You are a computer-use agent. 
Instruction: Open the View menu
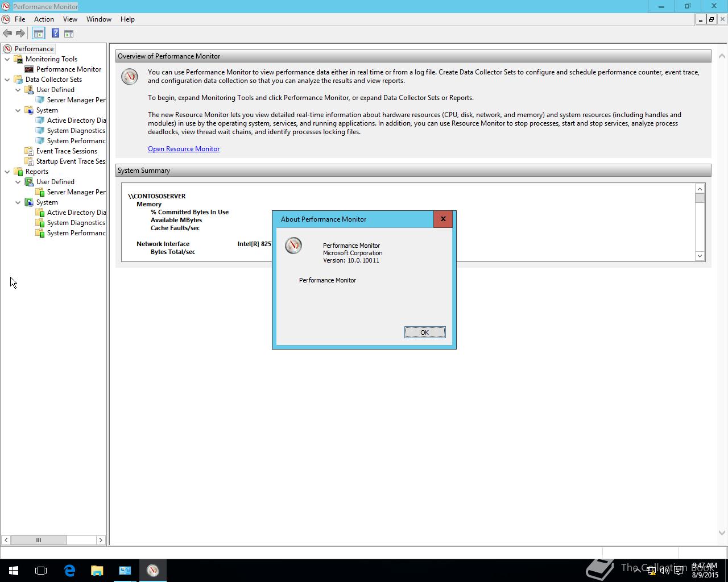click(70, 19)
